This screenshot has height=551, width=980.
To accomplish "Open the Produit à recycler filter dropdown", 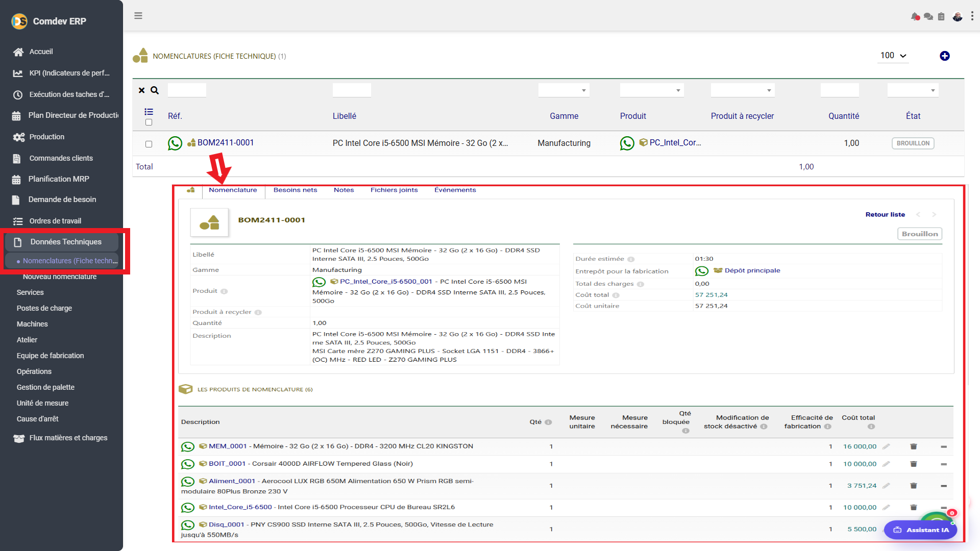I will coord(743,90).
